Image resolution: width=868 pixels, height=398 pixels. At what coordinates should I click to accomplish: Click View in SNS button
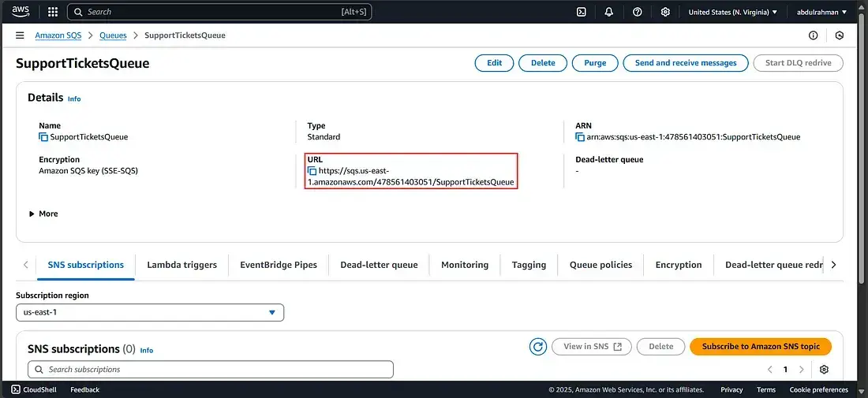click(x=593, y=347)
